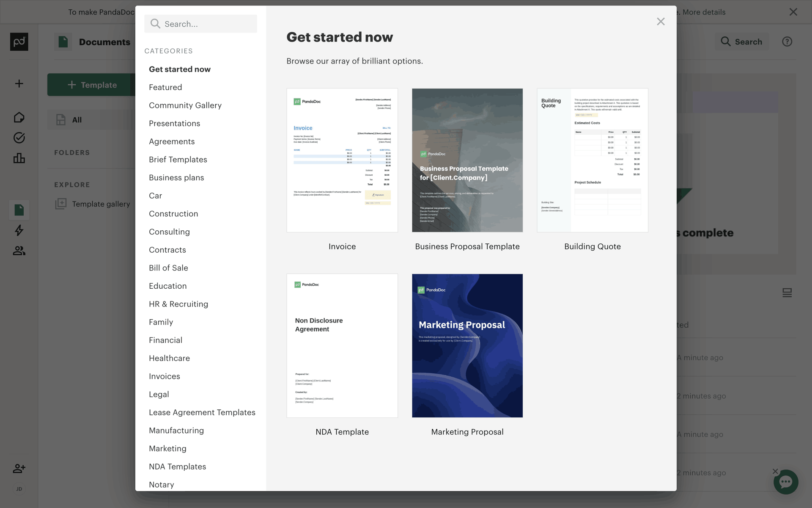Screen dimensions: 812x508
Task: Toggle the list view layout icon
Action: point(787,293)
